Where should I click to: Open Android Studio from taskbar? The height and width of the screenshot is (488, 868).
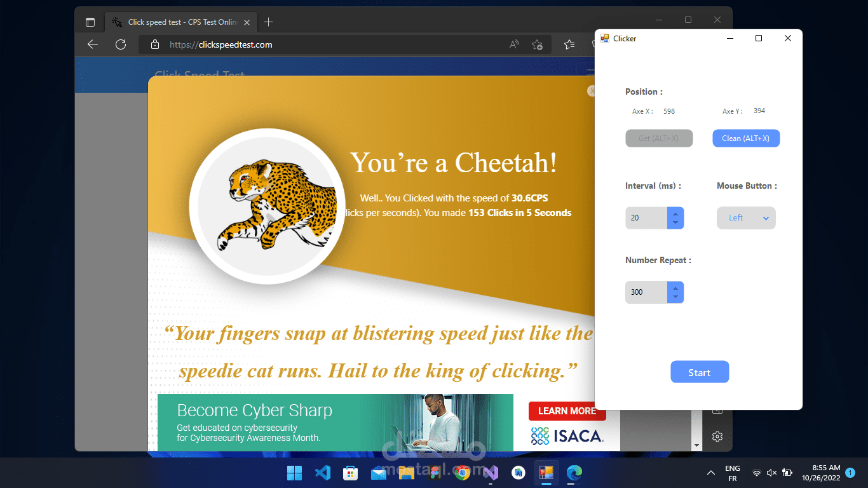pyautogui.click(x=519, y=473)
